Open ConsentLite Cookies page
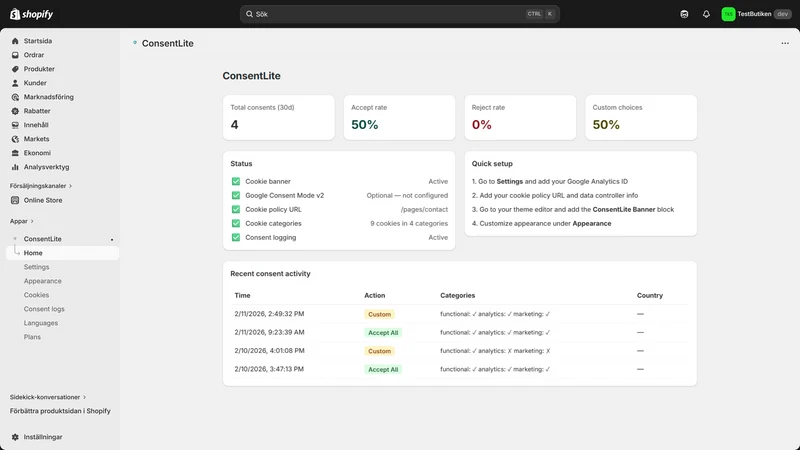Image resolution: width=800 pixels, height=450 pixels. (x=36, y=295)
